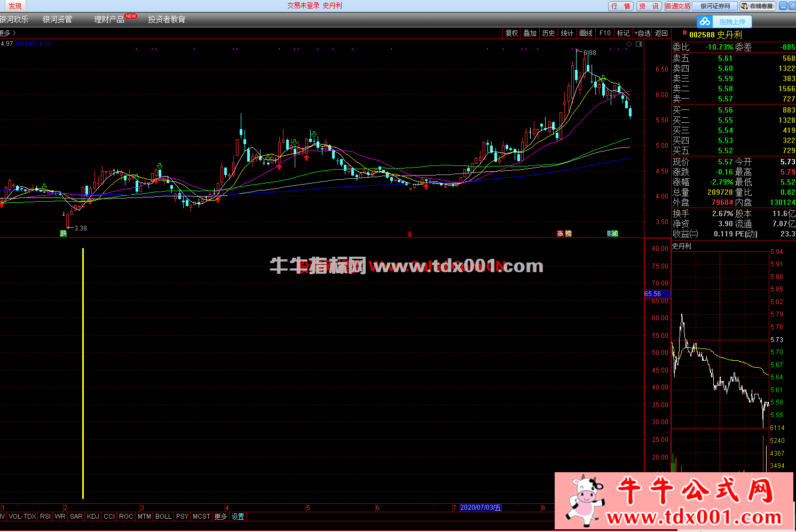Open 在线客服 online support
Image resolution: width=796 pixels, height=532 pixels.
[757, 6]
